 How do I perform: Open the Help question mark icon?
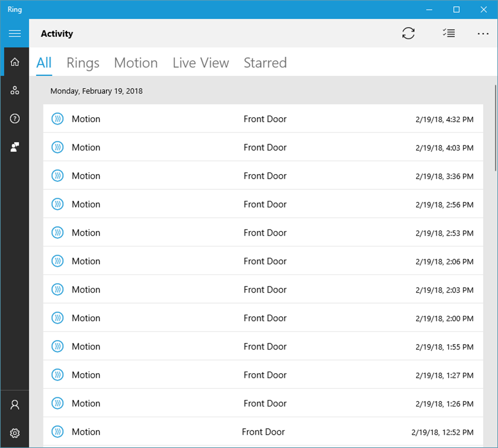click(15, 118)
